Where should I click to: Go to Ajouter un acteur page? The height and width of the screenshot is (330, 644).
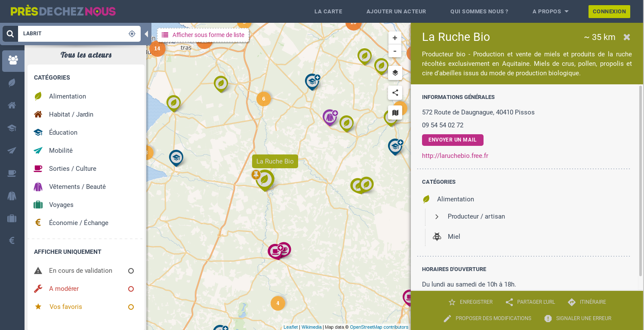(x=396, y=12)
